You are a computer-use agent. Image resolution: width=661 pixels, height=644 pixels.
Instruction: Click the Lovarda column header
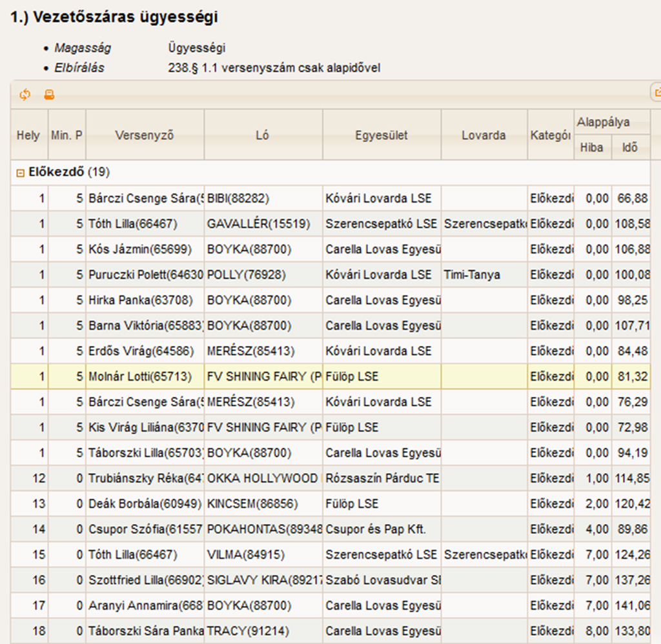(x=483, y=135)
